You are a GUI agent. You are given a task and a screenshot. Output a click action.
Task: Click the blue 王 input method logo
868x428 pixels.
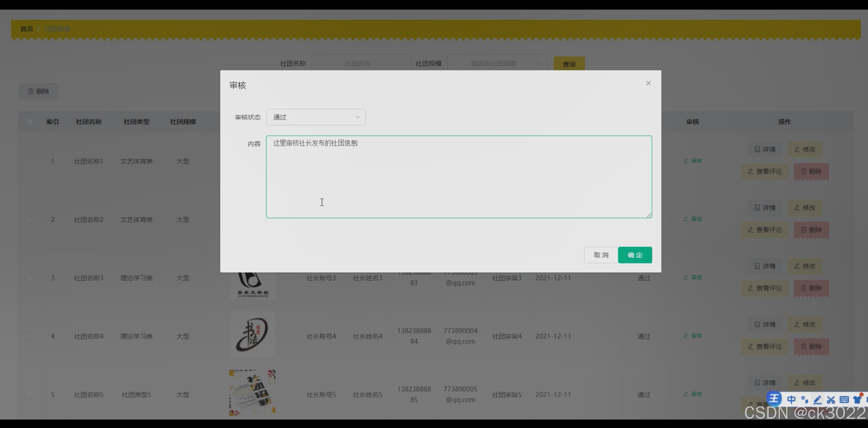pos(774,399)
